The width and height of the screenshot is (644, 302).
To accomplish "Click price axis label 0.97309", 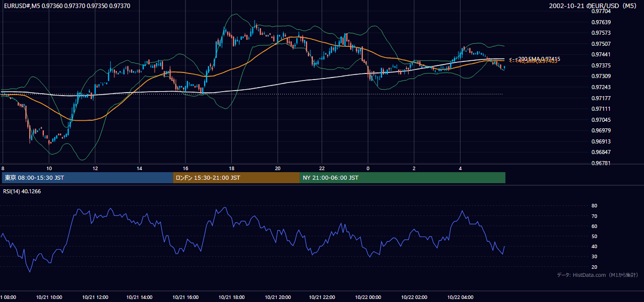I will click(x=601, y=76).
